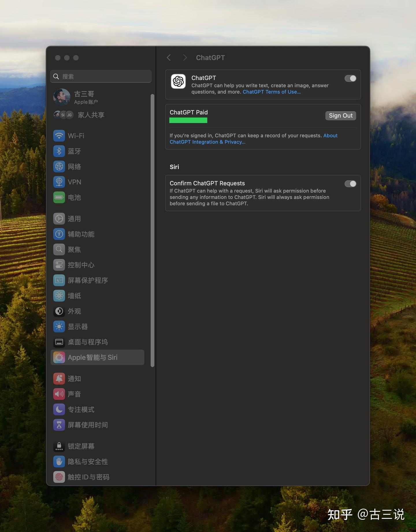The width and height of the screenshot is (416, 532).
Task: Open Bluetooth (蓝牙) icon in sidebar
Action: 59,151
